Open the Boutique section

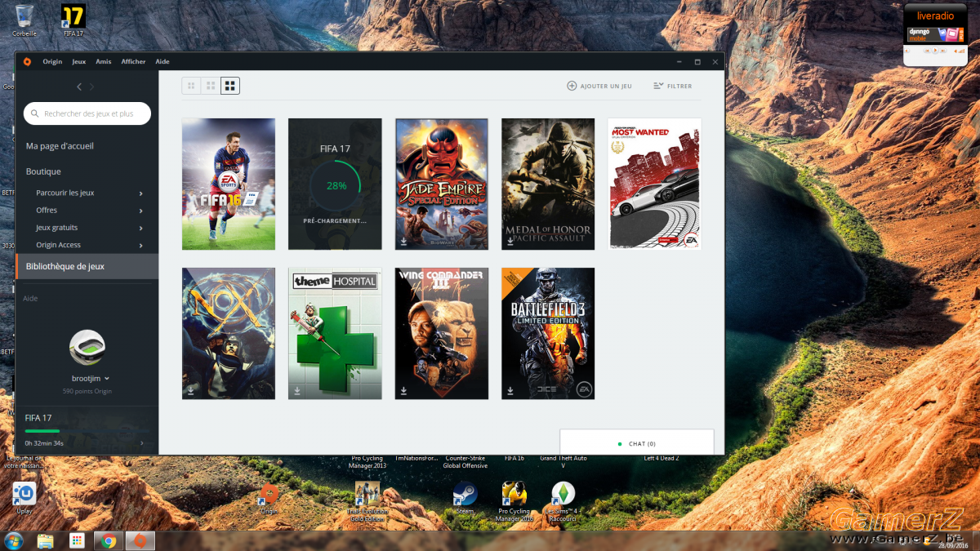pyautogui.click(x=43, y=171)
